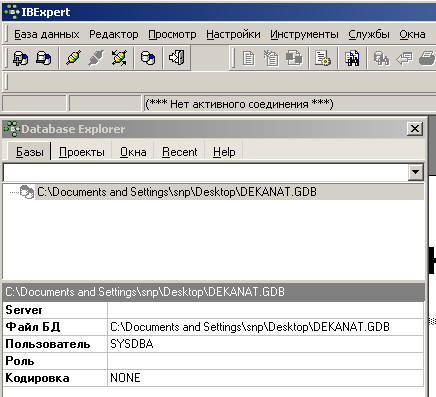Switch to the Окна tab in Database Explorer

(x=133, y=152)
